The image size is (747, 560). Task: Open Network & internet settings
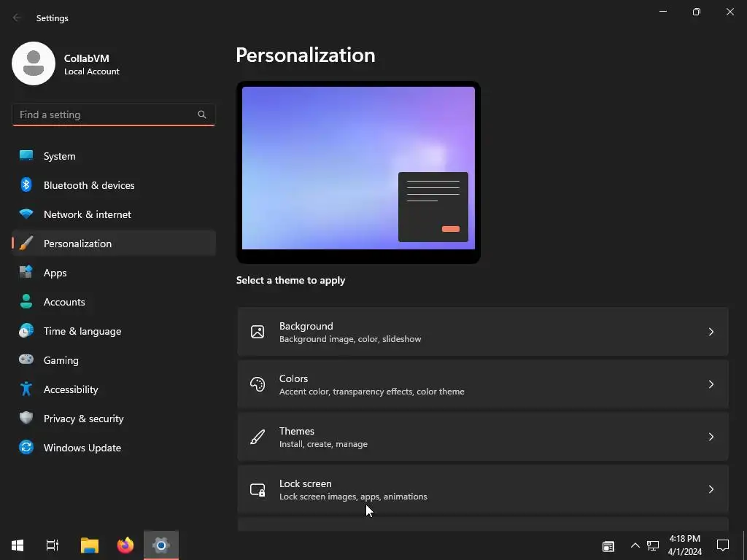(x=114, y=214)
